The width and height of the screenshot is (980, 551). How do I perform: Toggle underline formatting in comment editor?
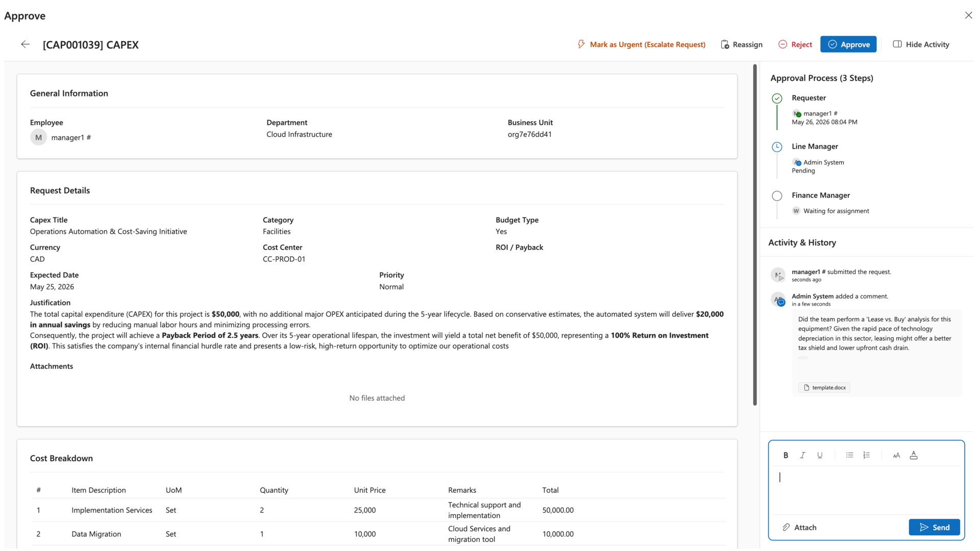tap(820, 455)
